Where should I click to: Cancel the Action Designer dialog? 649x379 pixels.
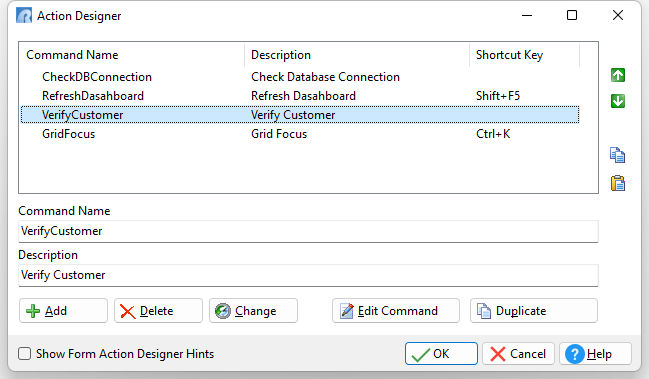tap(518, 354)
